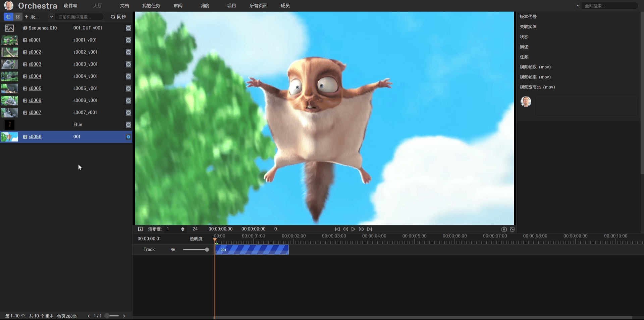Click the comment input box beside avatar
Screen dimensions: 644x320
(586, 107)
